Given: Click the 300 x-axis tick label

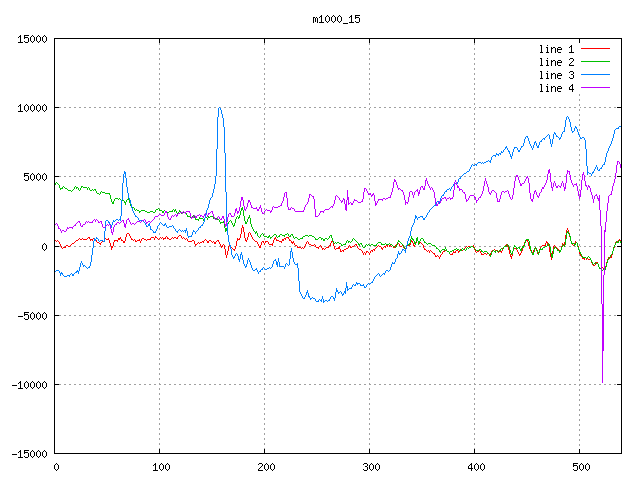Looking at the screenshot, I should click(370, 467).
